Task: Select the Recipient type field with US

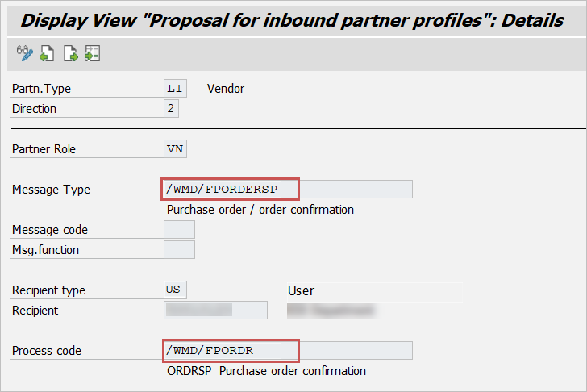Action: click(174, 290)
